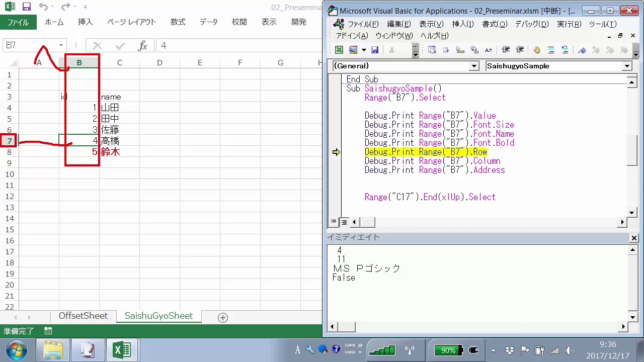Close the イミディエイト window
644x362 pixels.
(x=634, y=238)
